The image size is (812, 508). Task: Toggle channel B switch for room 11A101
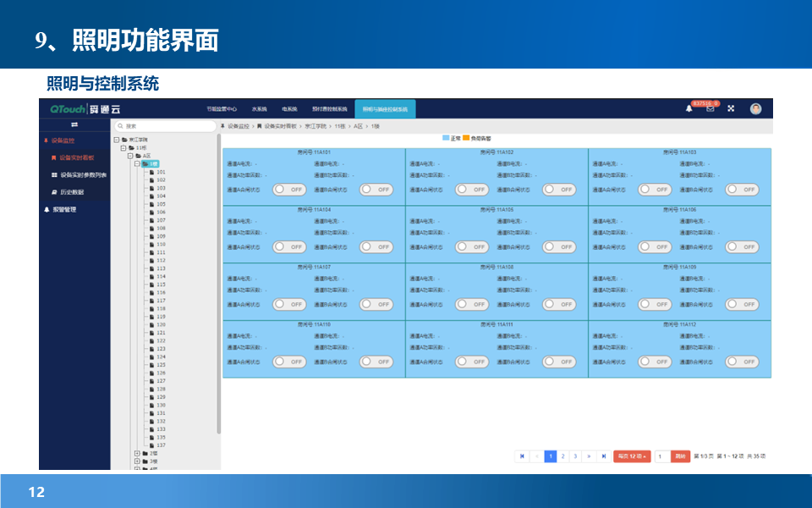coord(376,190)
